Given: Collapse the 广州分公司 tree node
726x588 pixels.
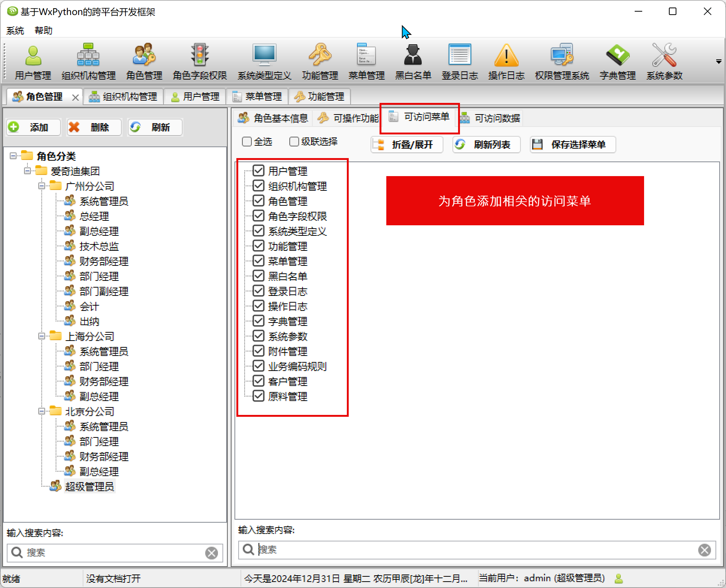Looking at the screenshot, I should 42,186.
